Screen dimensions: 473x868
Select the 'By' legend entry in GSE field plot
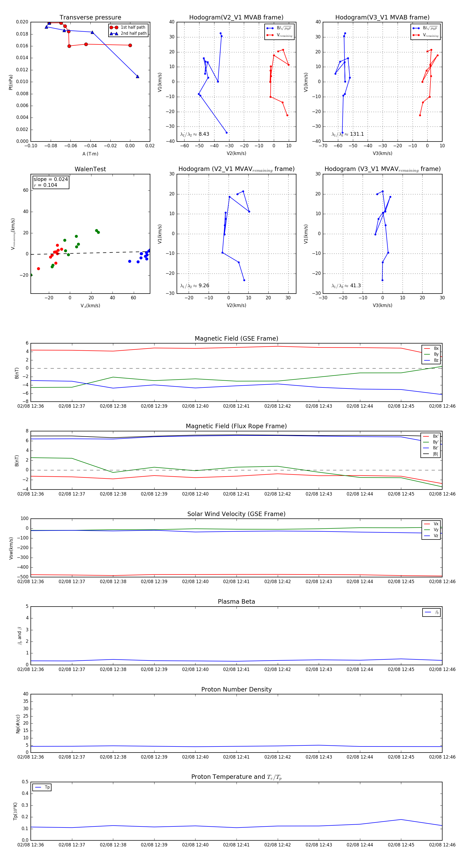pos(431,354)
